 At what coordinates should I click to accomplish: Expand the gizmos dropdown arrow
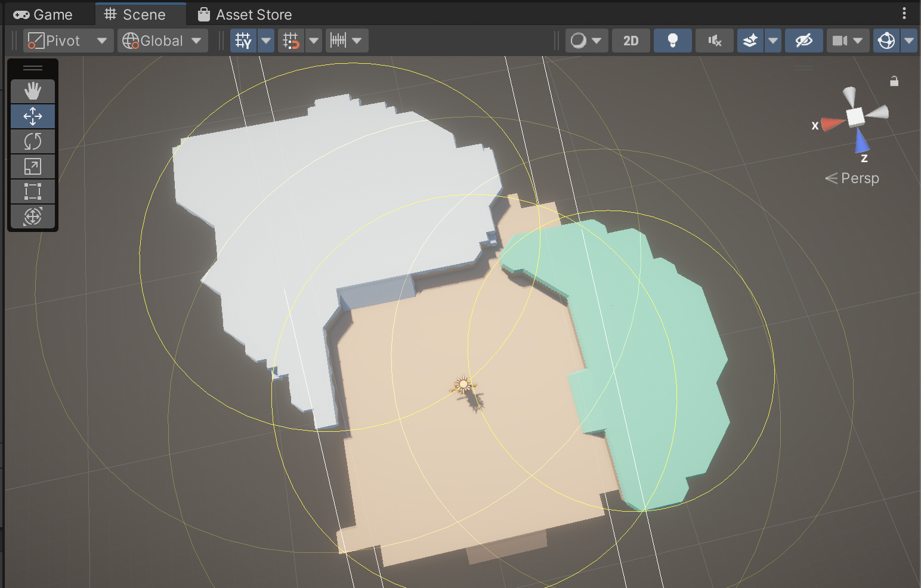click(909, 41)
